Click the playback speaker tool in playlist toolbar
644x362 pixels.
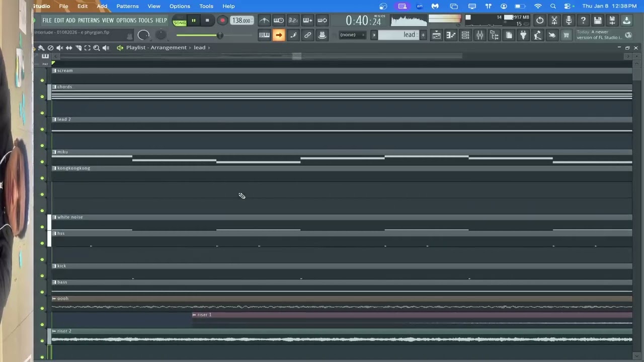tap(106, 48)
